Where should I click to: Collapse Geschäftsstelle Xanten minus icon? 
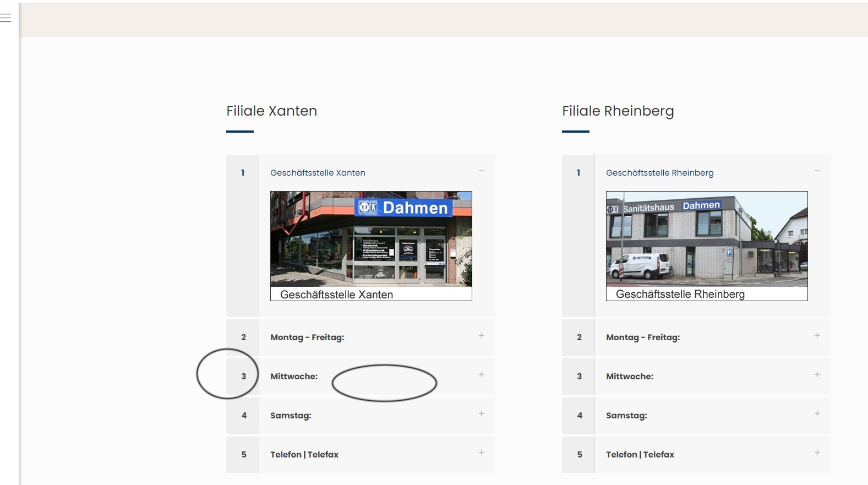[x=481, y=171]
